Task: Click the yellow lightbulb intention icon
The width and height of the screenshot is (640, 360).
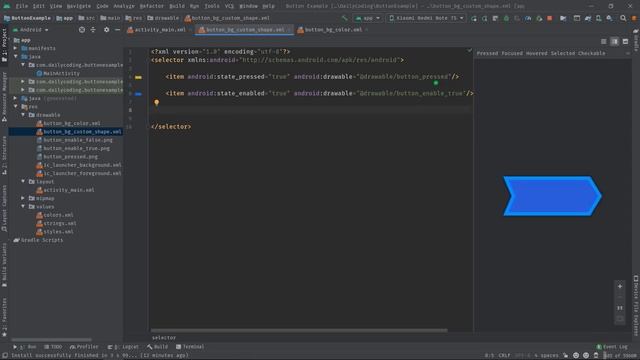Action: (x=156, y=102)
